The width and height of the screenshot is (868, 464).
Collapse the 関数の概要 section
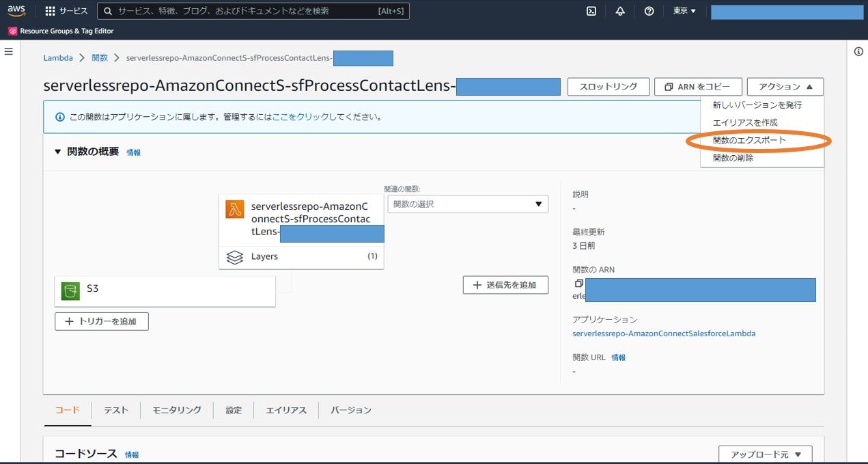[58, 152]
